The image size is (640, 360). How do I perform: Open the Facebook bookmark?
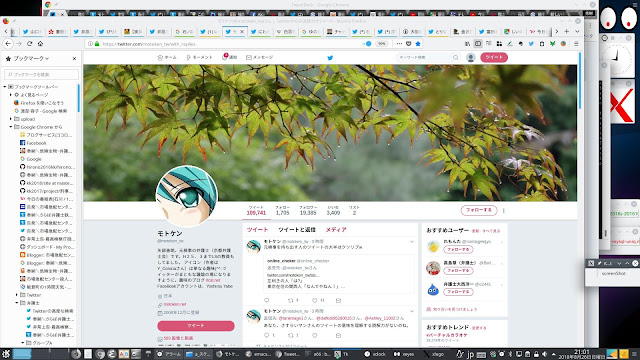(x=33, y=143)
